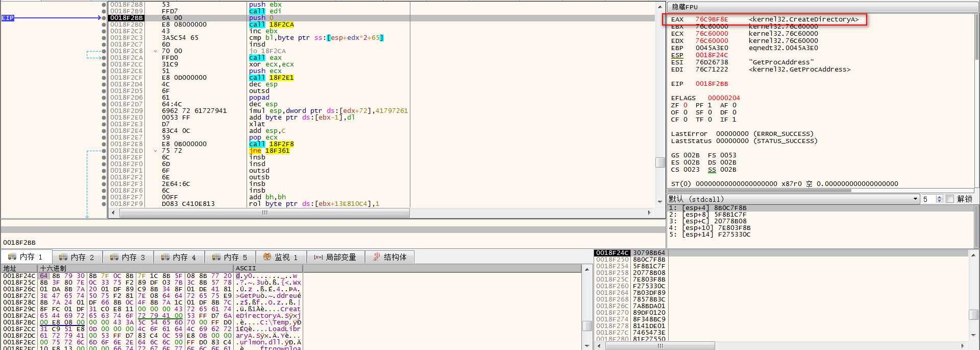The height and width of the screenshot is (350, 980).
Task: Toggle breakpoint bullet at address 0018F2CA
Action: pyautogui.click(x=104, y=58)
